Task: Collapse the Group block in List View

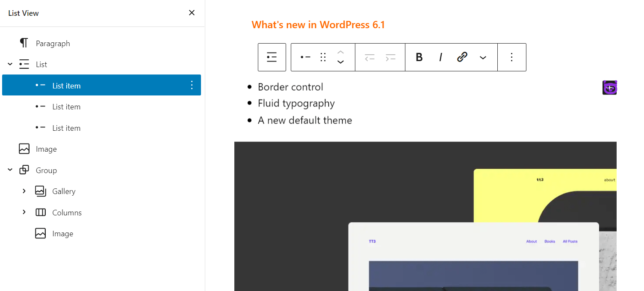Action: (x=9, y=170)
